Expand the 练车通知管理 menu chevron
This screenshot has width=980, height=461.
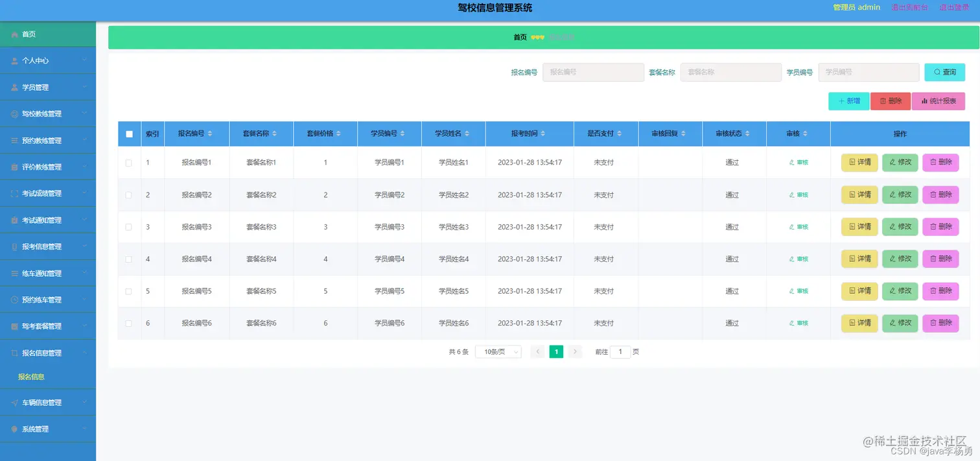[x=85, y=273]
